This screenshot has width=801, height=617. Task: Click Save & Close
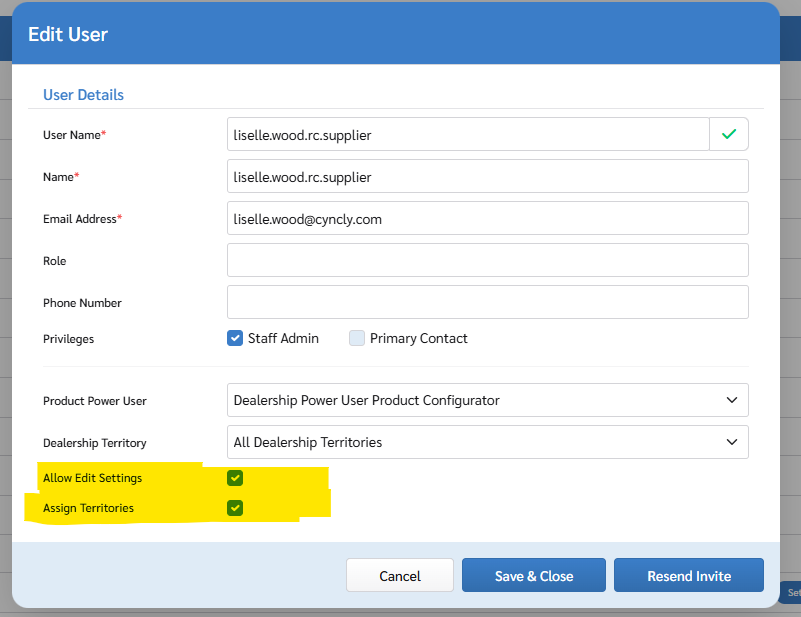533,576
